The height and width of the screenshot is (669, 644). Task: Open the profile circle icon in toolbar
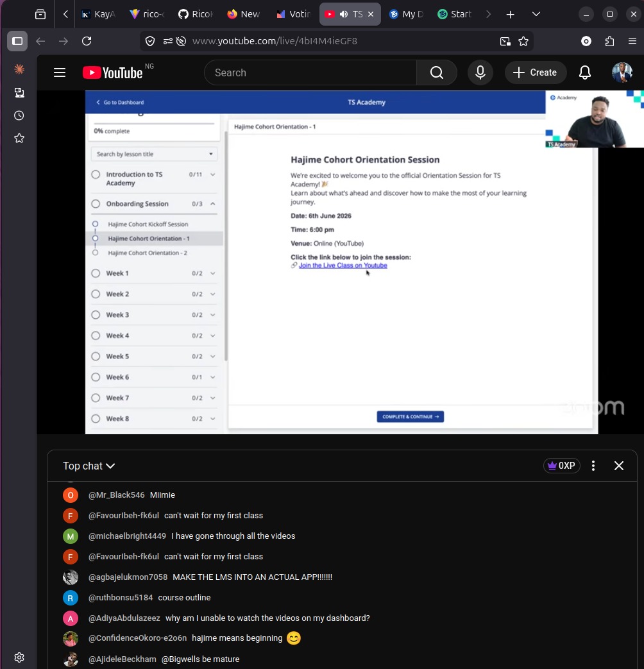pyautogui.click(x=586, y=41)
